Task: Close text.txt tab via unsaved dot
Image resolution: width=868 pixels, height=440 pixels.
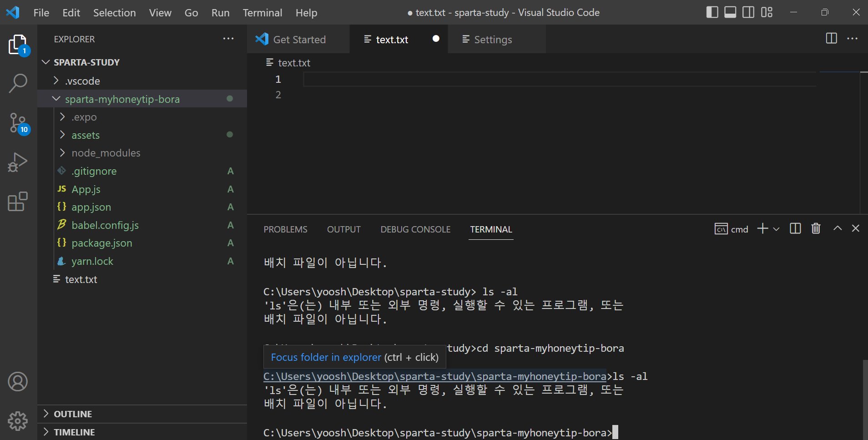Action: [436, 39]
